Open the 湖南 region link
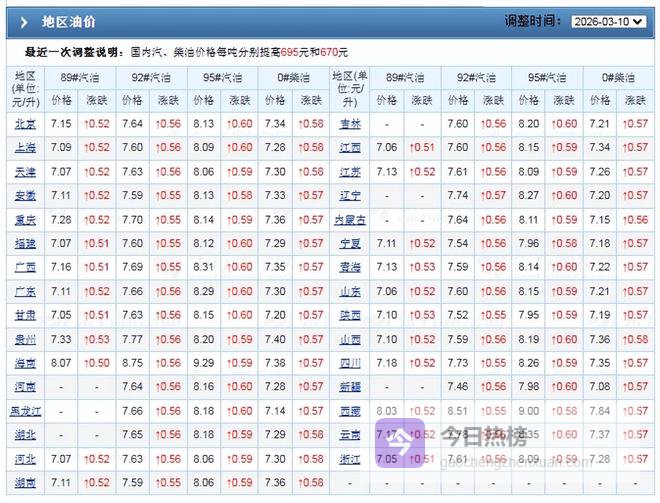This screenshot has height=503, width=660. (x=25, y=483)
